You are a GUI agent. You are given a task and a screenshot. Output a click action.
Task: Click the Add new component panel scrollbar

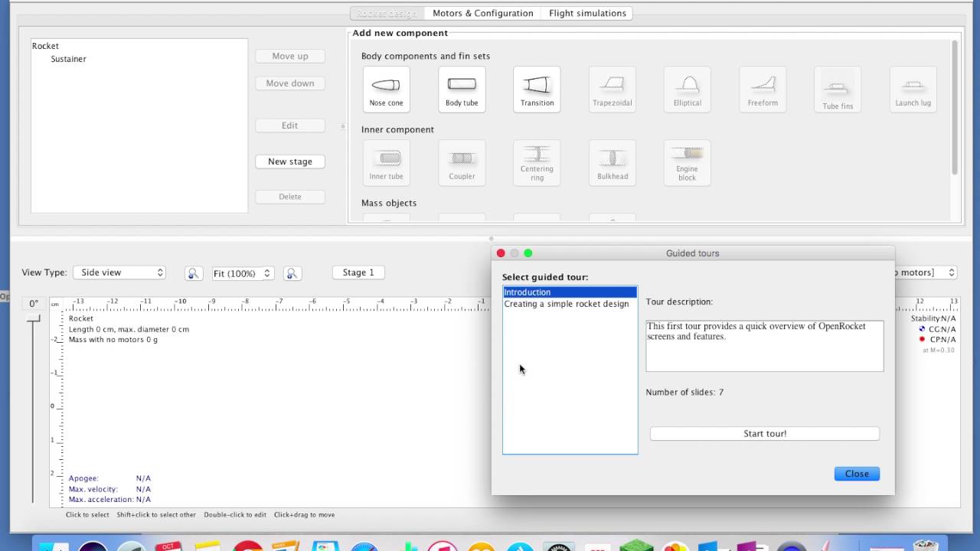pyautogui.click(x=955, y=107)
